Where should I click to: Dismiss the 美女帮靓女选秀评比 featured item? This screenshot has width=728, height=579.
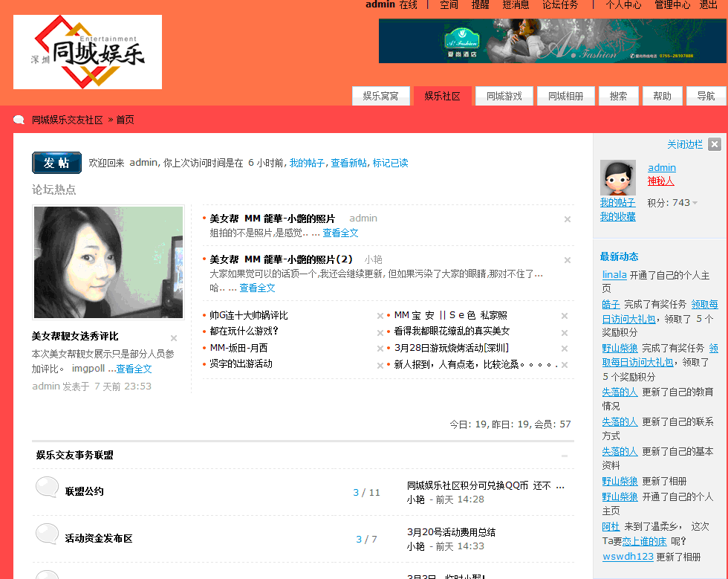pyautogui.click(x=174, y=338)
